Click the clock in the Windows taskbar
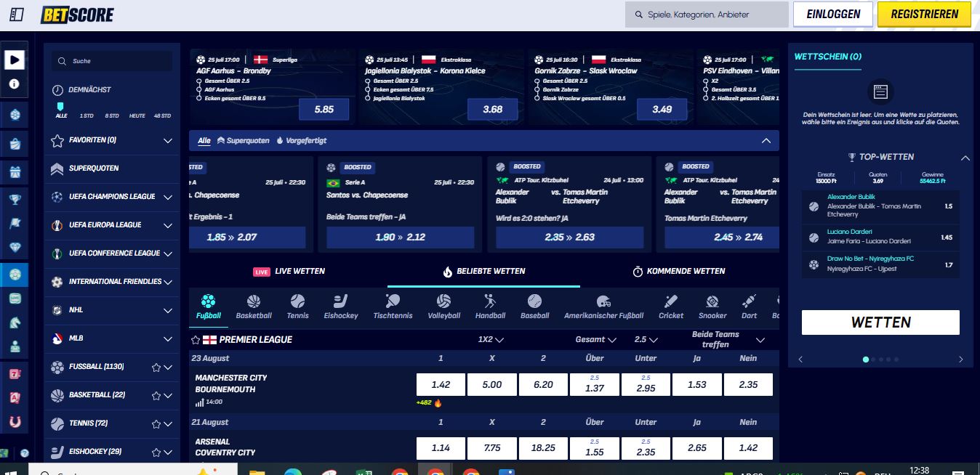This screenshot has height=475, width=980. click(919, 470)
